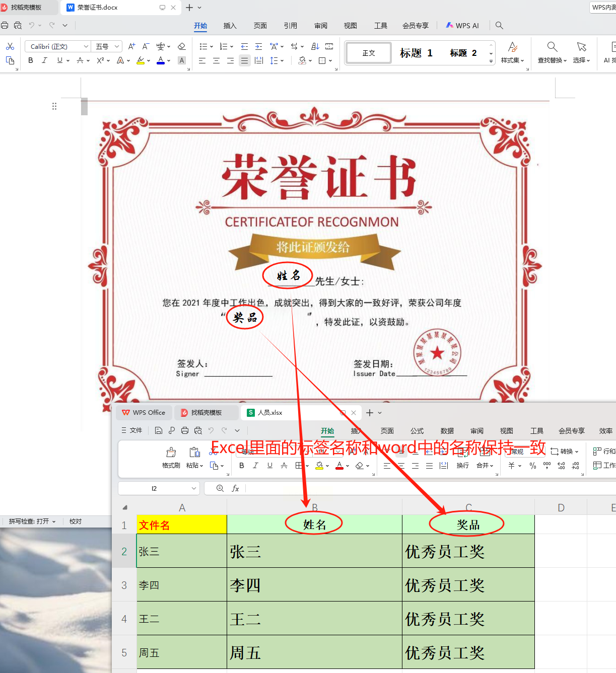The width and height of the screenshot is (616, 673).
Task: Click the 选择 selection tool button
Action: (x=581, y=53)
